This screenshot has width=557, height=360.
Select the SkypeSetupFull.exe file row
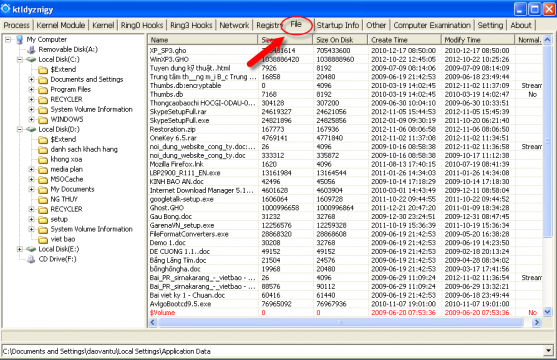click(345, 120)
